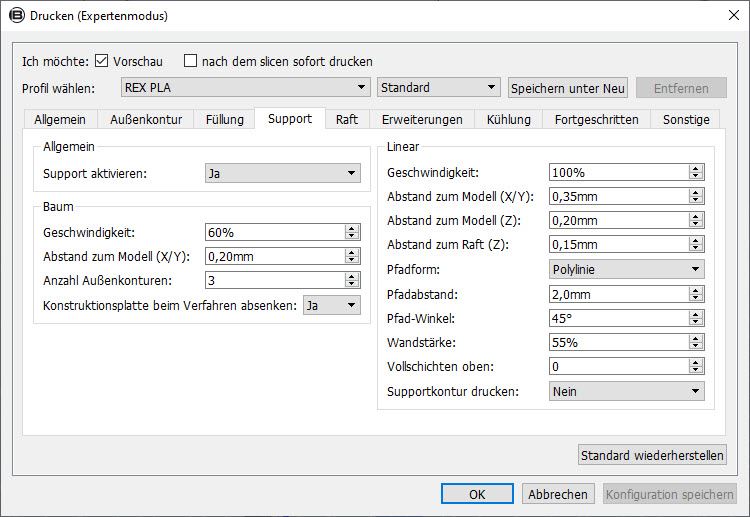The image size is (750, 517).
Task: Open the Support aktivieren dropdown
Action: point(283,173)
